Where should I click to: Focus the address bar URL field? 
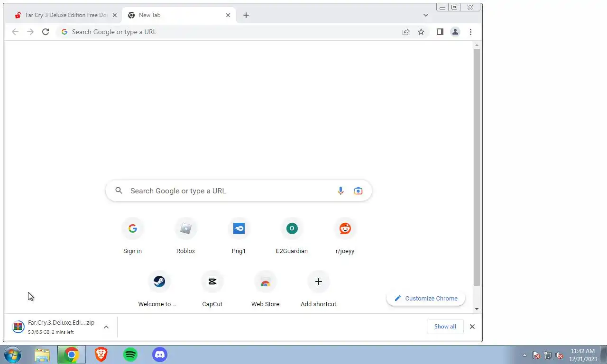(232, 32)
